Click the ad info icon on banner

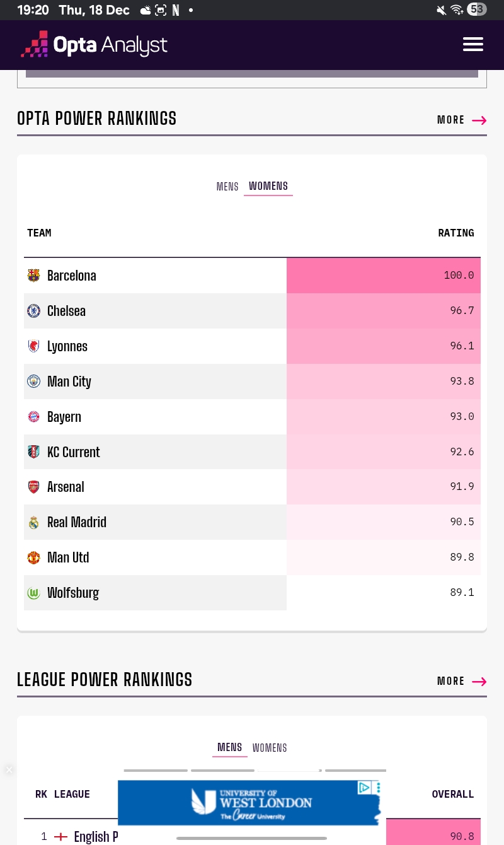[x=364, y=788]
